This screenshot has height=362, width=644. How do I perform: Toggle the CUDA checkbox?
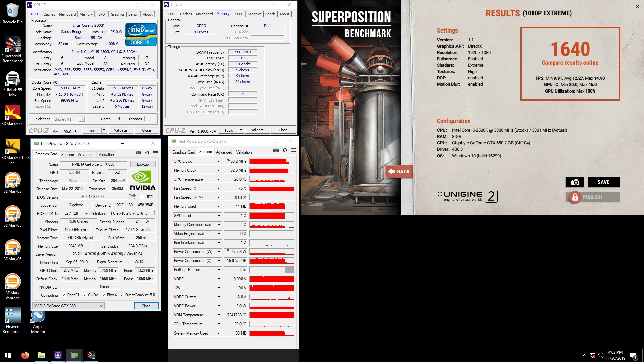point(85,295)
